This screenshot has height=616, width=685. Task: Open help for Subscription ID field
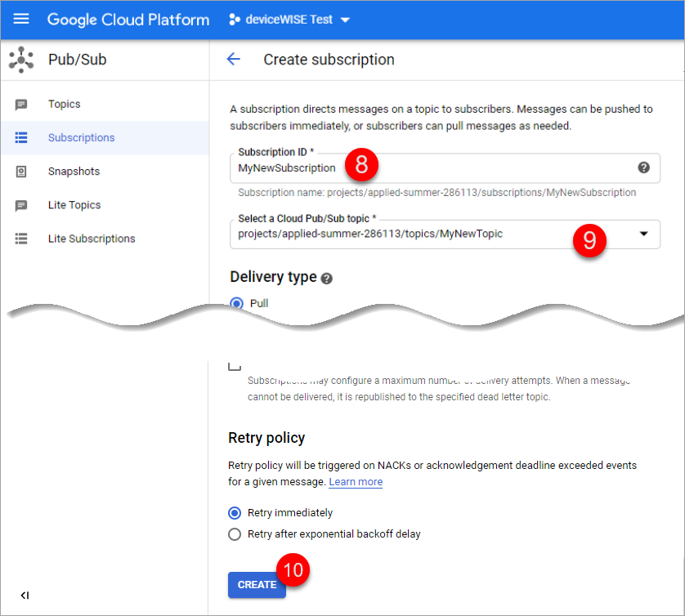643,167
